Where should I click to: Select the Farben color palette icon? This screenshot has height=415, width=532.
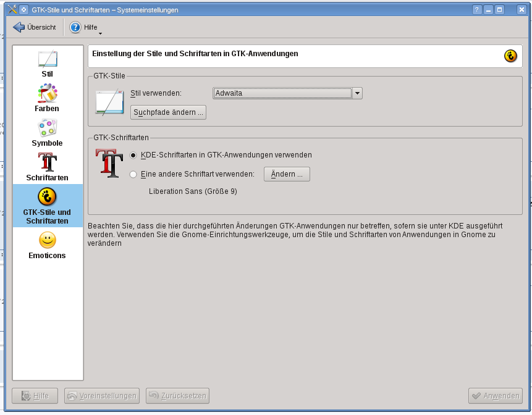[x=48, y=94]
